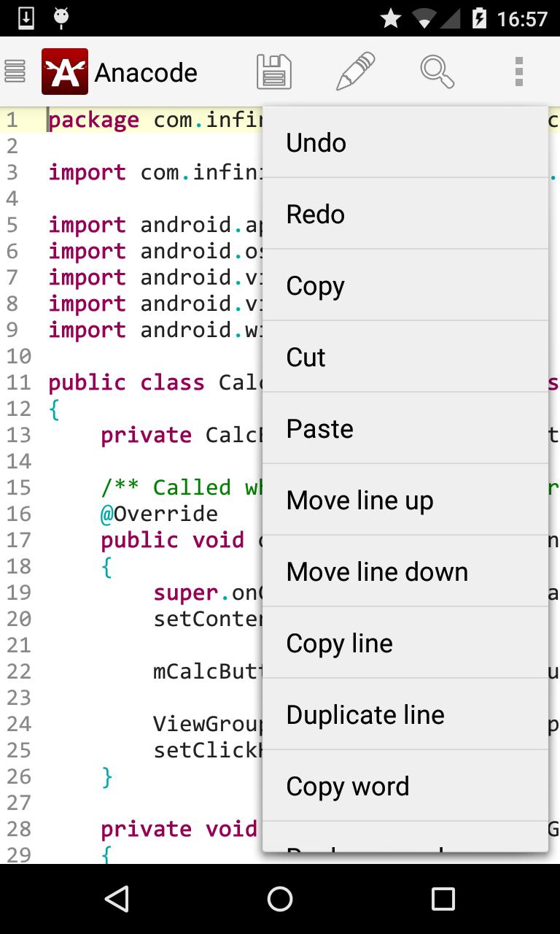Screen dimensions: 560x934
Task: Select Duplicate line entry
Action: point(405,715)
